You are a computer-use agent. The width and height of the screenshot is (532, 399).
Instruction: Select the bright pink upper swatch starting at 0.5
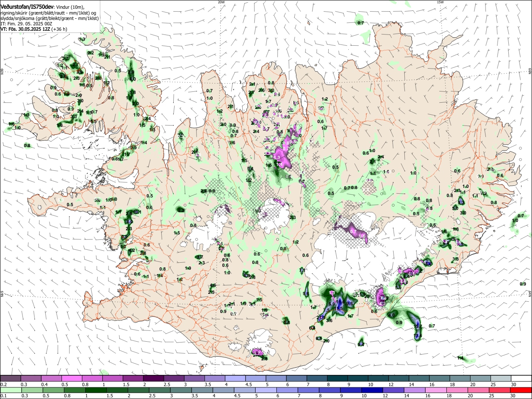pos(71,378)
